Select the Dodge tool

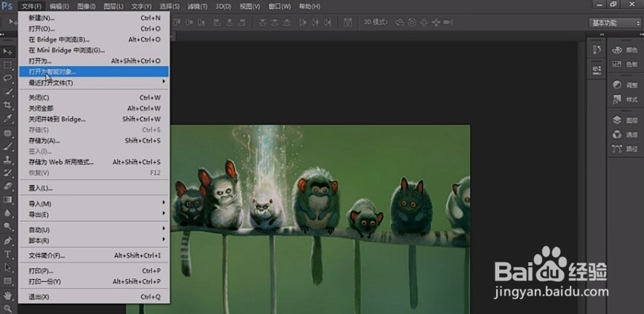pyautogui.click(x=7, y=226)
